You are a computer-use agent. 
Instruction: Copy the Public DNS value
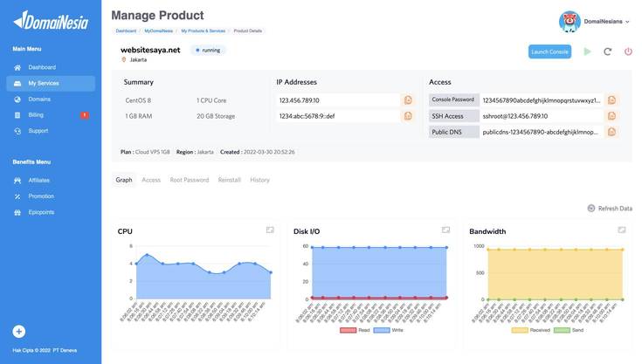[611, 132]
